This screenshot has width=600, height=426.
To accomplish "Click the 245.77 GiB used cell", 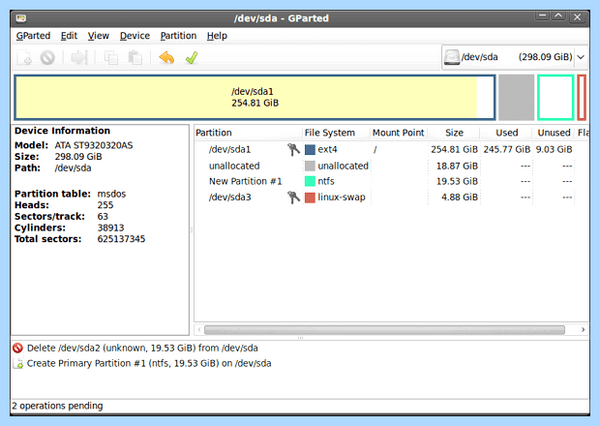I will [x=507, y=149].
